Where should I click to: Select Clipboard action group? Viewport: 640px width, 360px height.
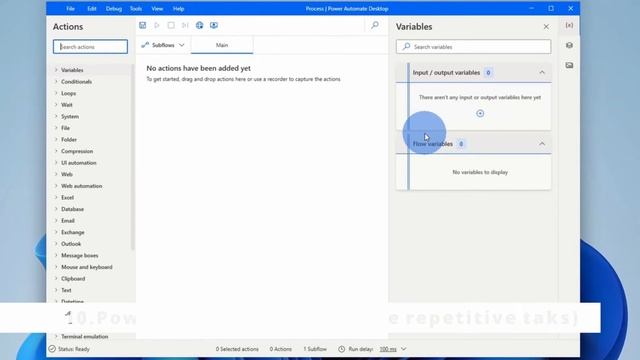(x=73, y=278)
